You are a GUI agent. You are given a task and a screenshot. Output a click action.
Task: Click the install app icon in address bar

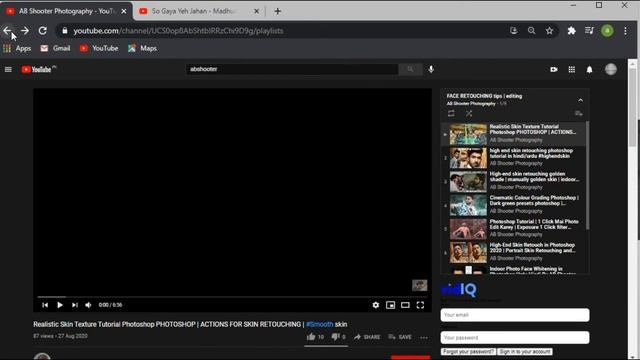click(513, 31)
